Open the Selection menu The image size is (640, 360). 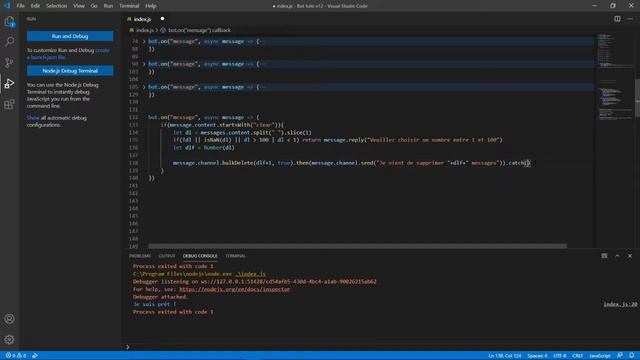56,6
